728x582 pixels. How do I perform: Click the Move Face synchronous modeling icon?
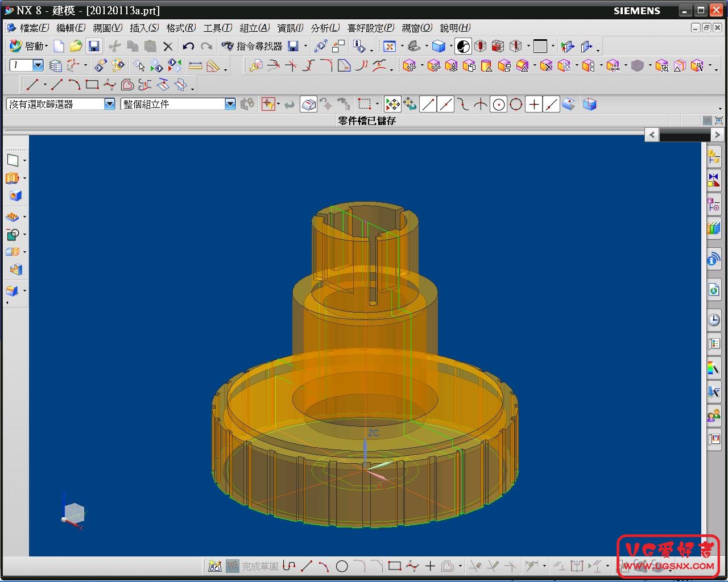click(x=409, y=66)
